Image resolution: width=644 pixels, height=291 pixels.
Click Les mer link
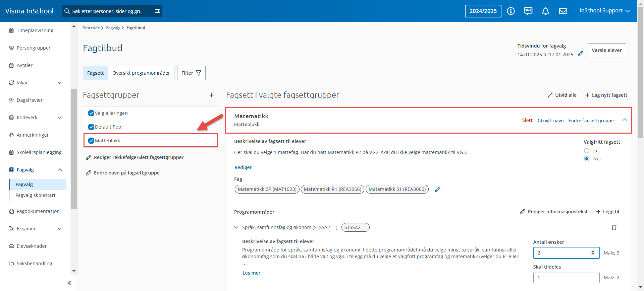252,273
